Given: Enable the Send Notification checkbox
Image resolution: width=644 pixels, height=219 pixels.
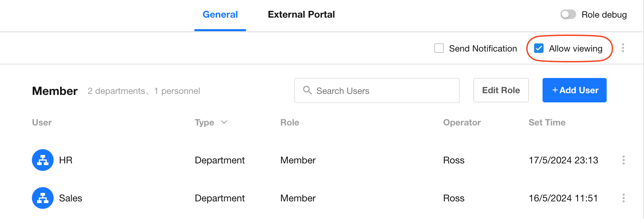Looking at the screenshot, I should pos(439,48).
